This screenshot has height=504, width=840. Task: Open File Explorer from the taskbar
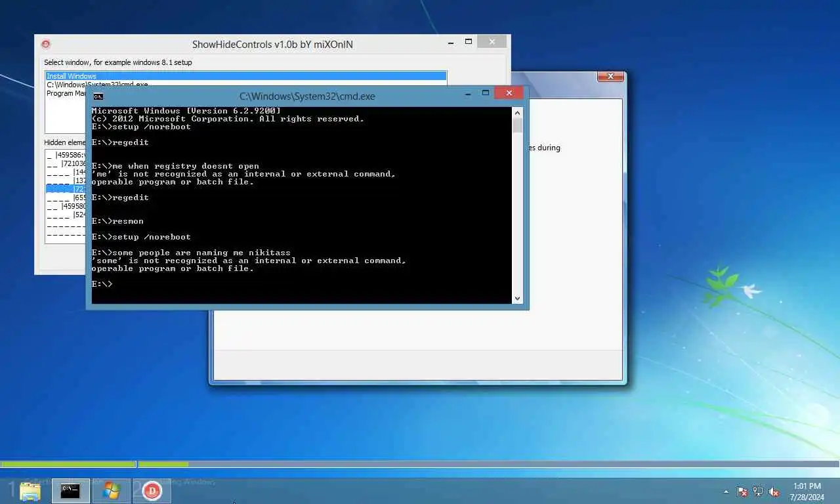tap(30, 490)
